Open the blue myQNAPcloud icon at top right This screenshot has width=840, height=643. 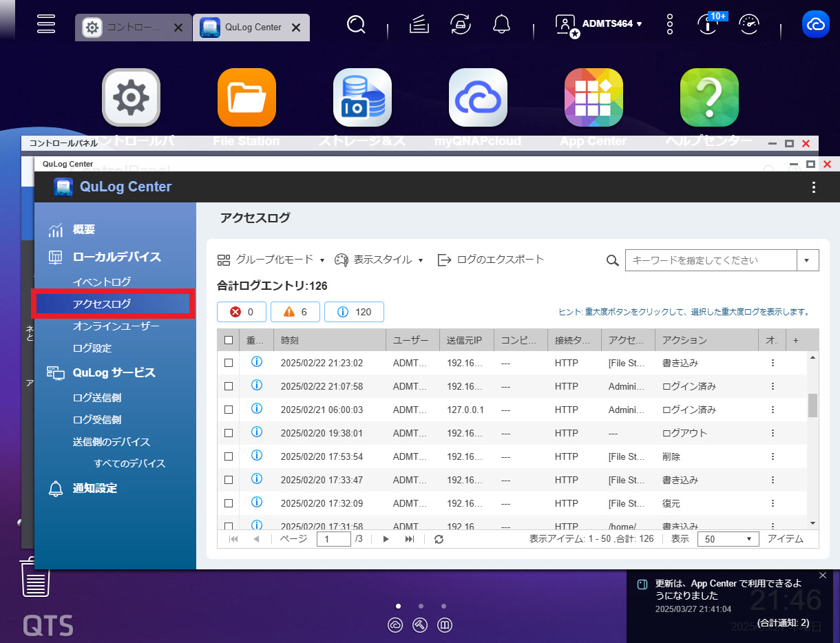816,25
